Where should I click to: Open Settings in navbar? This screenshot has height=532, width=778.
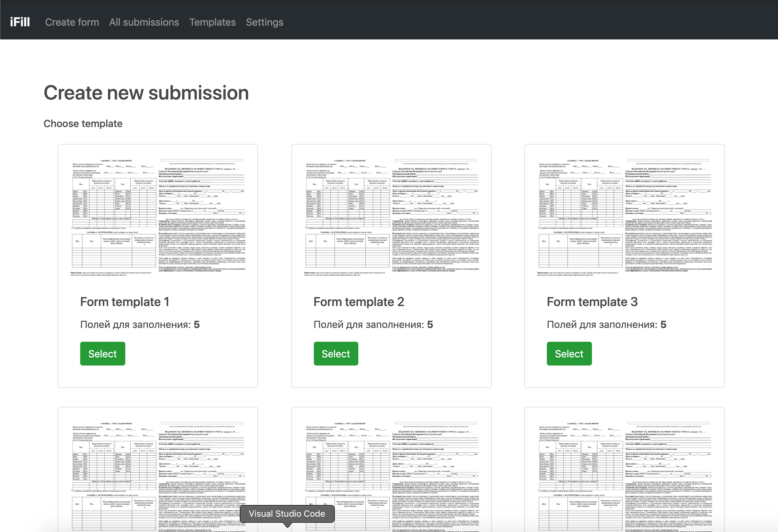click(x=264, y=22)
